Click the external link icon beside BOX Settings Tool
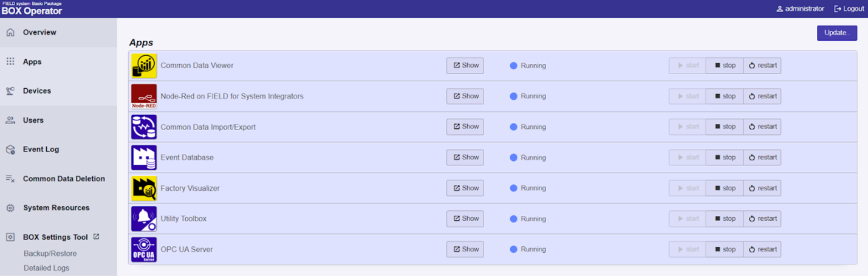This screenshot has width=868, height=276. pyautogui.click(x=96, y=237)
